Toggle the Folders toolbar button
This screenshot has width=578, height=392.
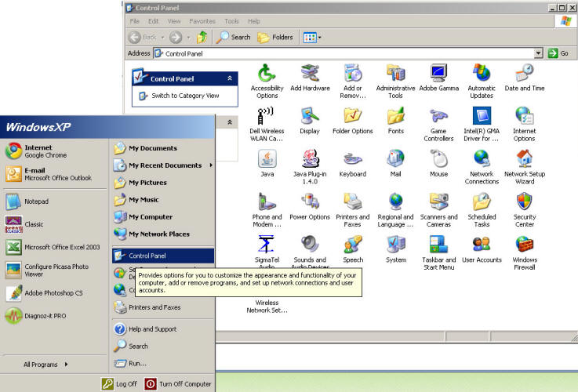[275, 37]
